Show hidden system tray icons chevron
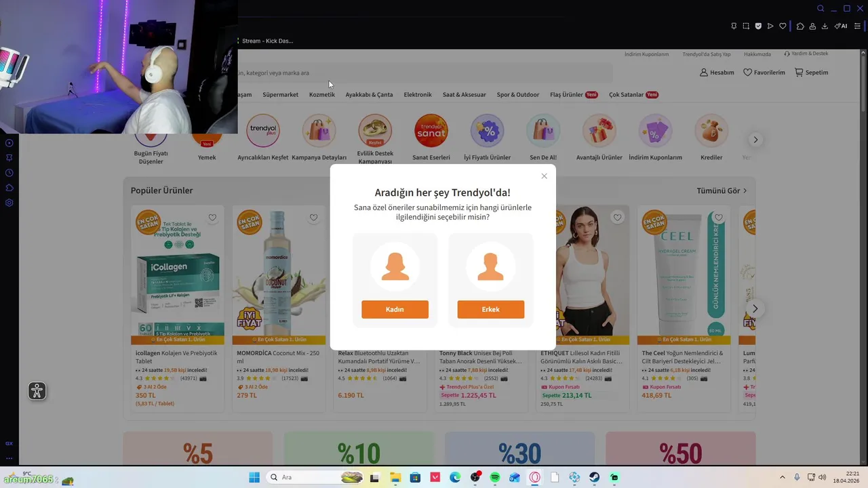 pyautogui.click(x=782, y=478)
